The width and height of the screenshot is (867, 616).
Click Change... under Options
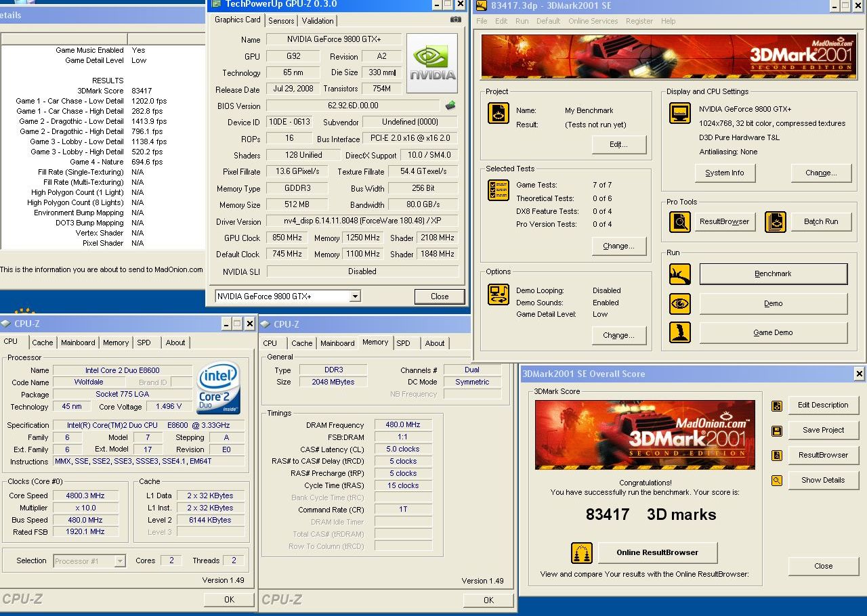618,335
